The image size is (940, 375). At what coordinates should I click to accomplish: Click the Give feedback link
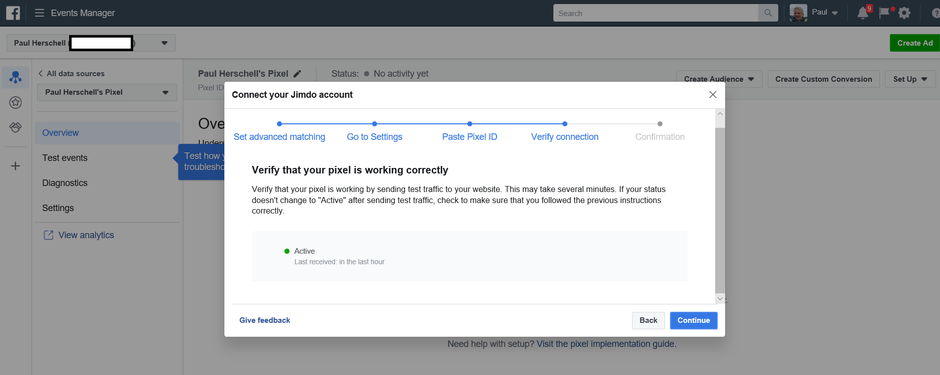tap(264, 320)
